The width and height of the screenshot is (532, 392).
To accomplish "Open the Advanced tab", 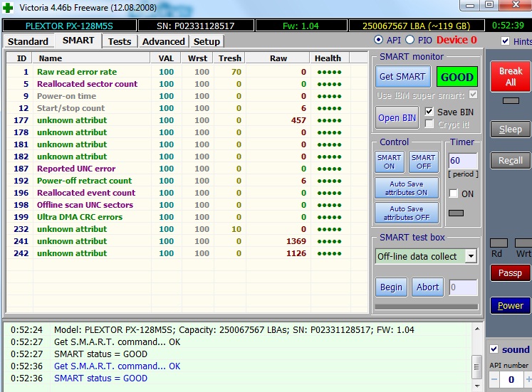I will 163,41.
